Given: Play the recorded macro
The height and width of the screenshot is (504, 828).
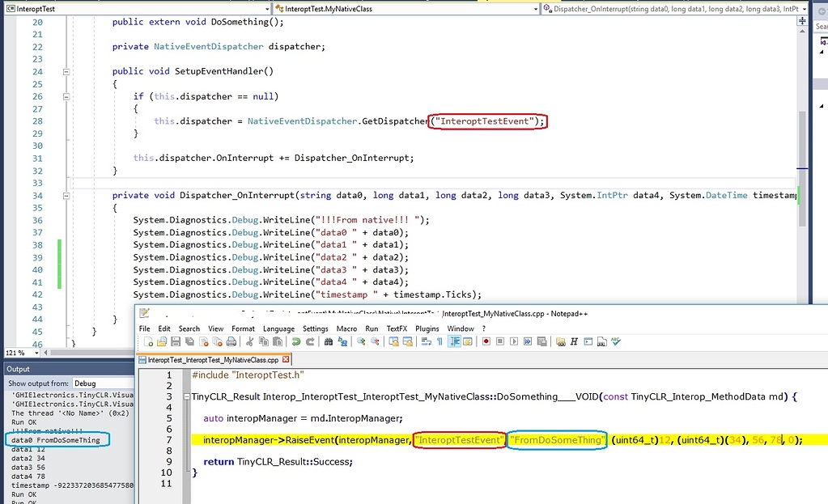Looking at the screenshot, I should click(x=514, y=342).
